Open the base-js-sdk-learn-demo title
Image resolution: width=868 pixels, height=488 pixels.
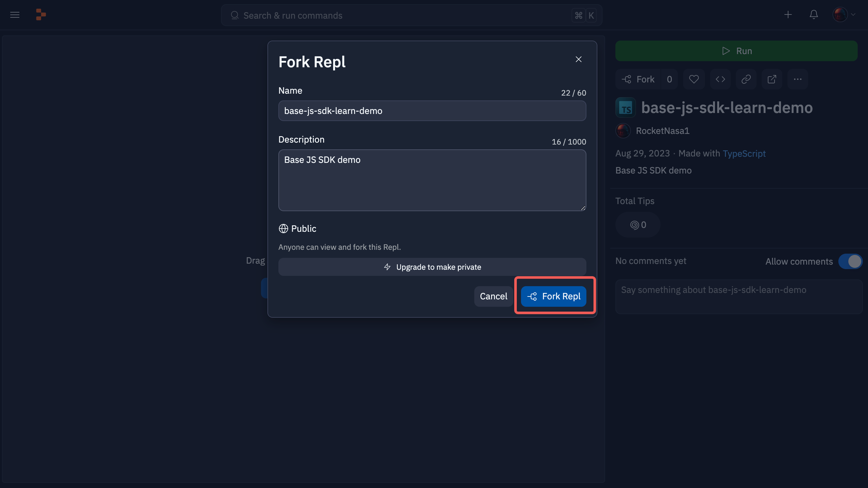click(x=727, y=108)
